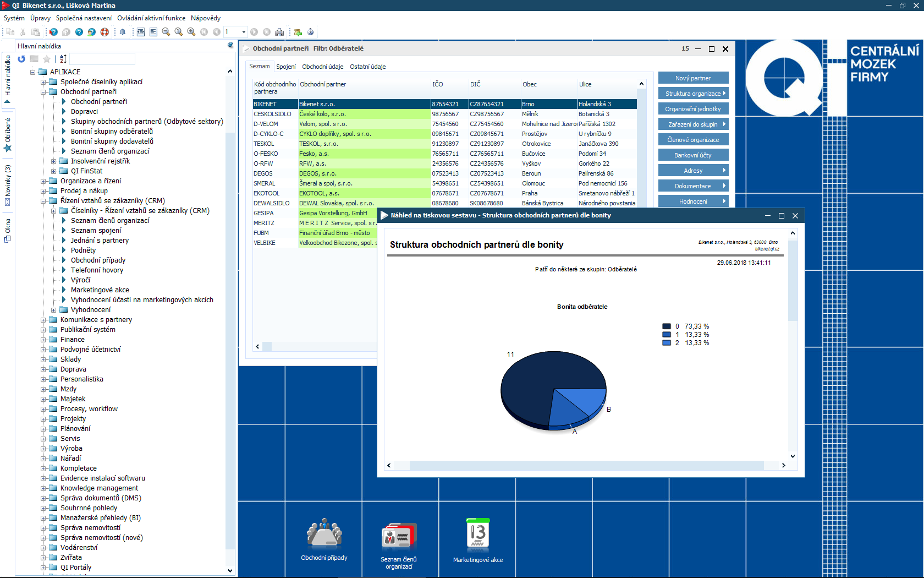This screenshot has width=924, height=578.
Task: Refresh the main menu tree
Action: [21, 59]
